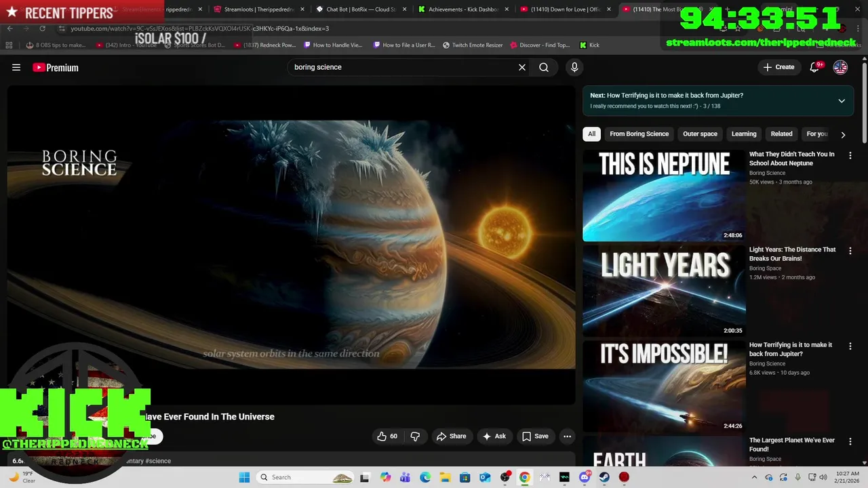Open Discord from the taskbar
The image size is (868, 488).
point(585,477)
